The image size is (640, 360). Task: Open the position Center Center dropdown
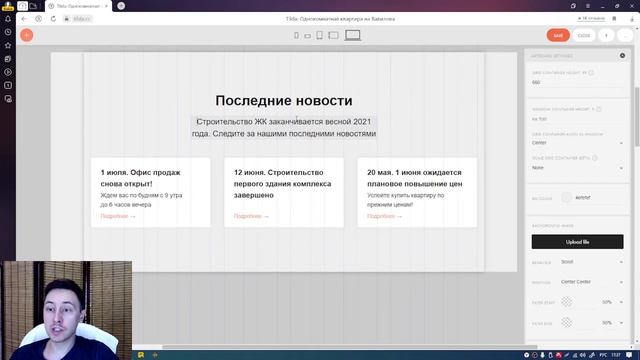tap(592, 282)
